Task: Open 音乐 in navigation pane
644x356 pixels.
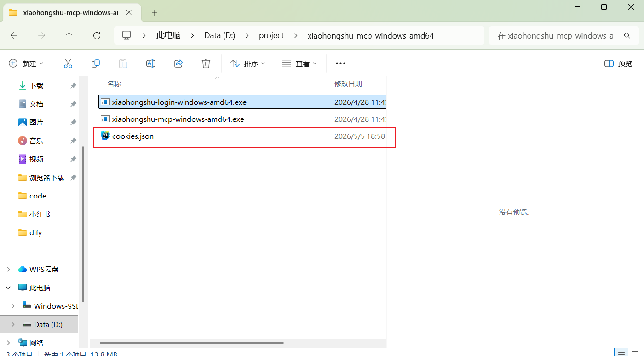Action: 36,141
